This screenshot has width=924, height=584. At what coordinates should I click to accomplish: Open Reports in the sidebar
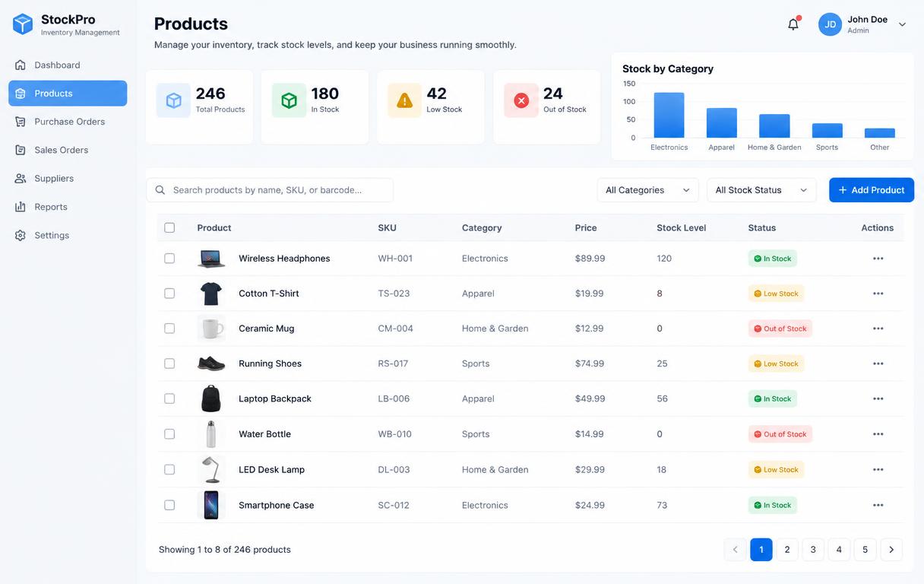tap(68, 207)
